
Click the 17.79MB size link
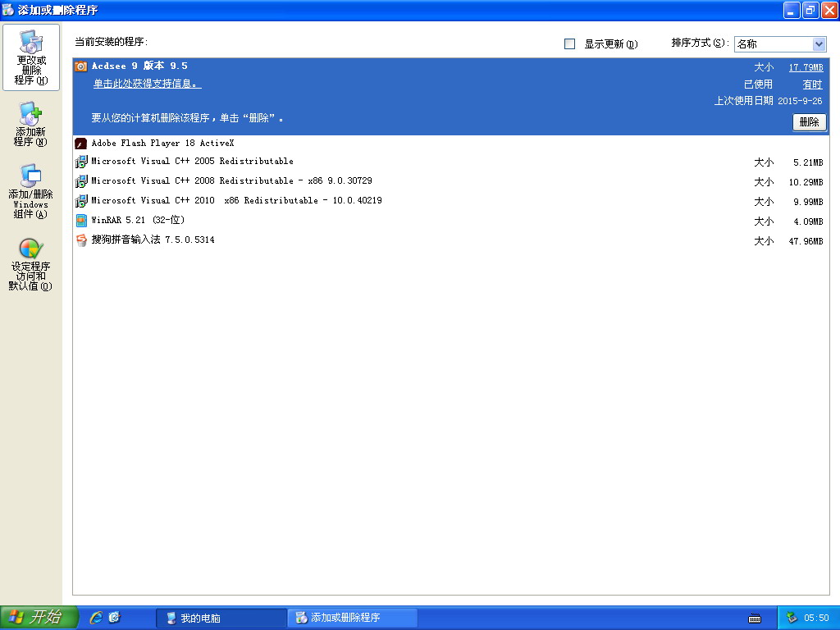click(x=806, y=67)
